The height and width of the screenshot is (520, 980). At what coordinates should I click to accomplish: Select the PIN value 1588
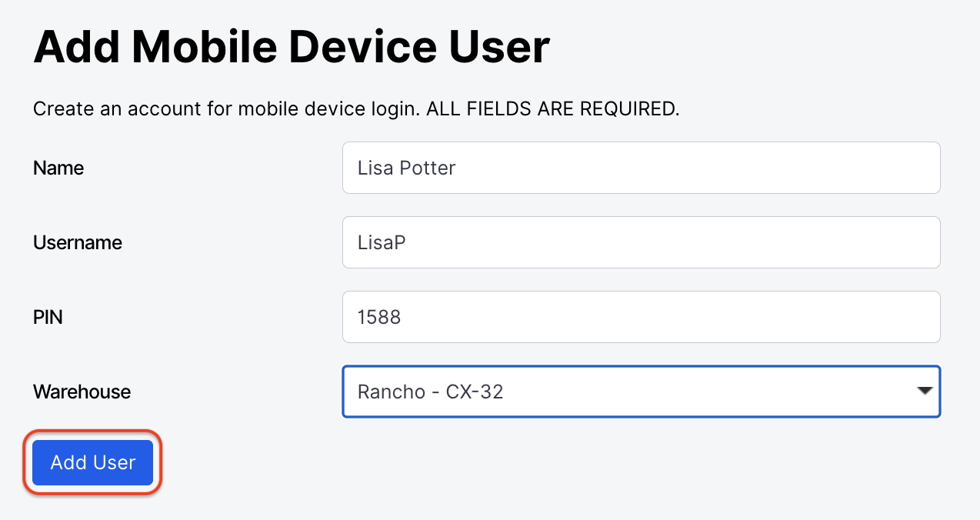coord(378,317)
